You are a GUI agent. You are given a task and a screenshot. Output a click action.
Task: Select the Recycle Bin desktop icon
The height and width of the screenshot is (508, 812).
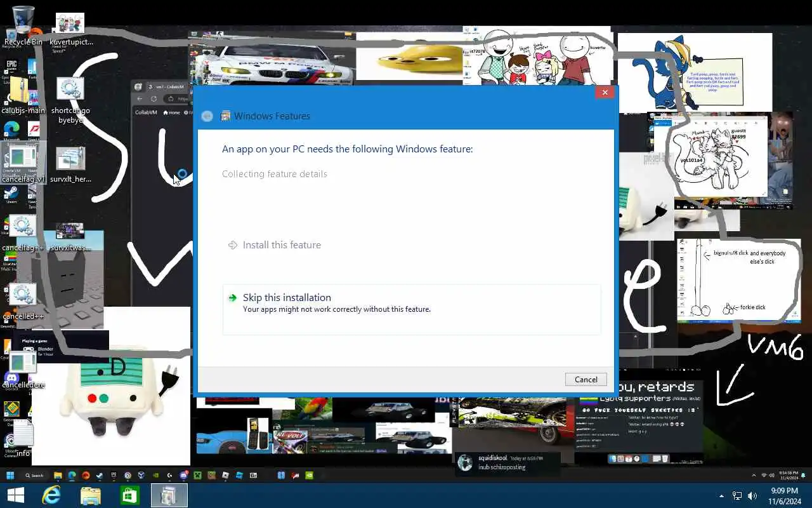tap(23, 27)
